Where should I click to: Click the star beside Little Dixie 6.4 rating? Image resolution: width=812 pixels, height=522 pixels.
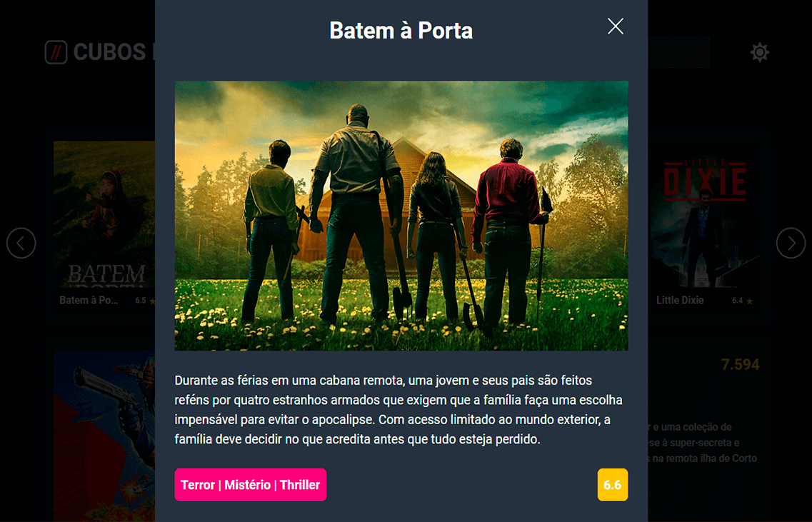click(750, 301)
